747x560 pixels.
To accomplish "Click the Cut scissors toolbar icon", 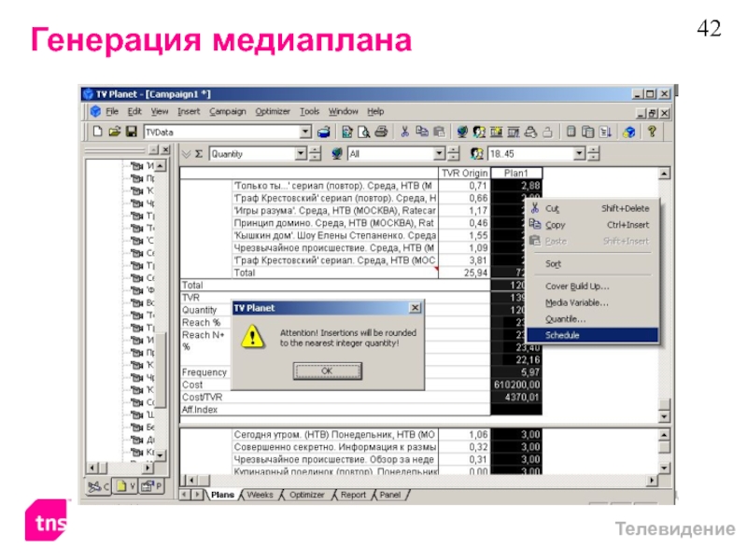I will pyautogui.click(x=405, y=132).
